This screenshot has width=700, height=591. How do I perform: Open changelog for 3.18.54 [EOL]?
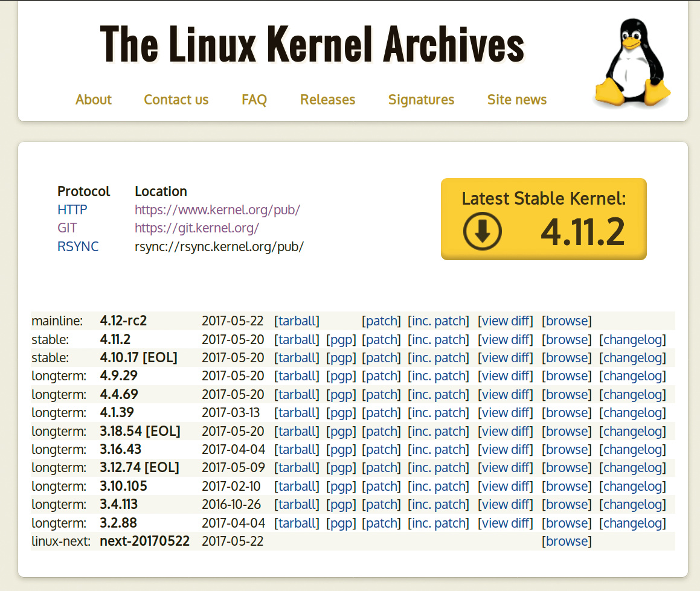pyautogui.click(x=632, y=432)
